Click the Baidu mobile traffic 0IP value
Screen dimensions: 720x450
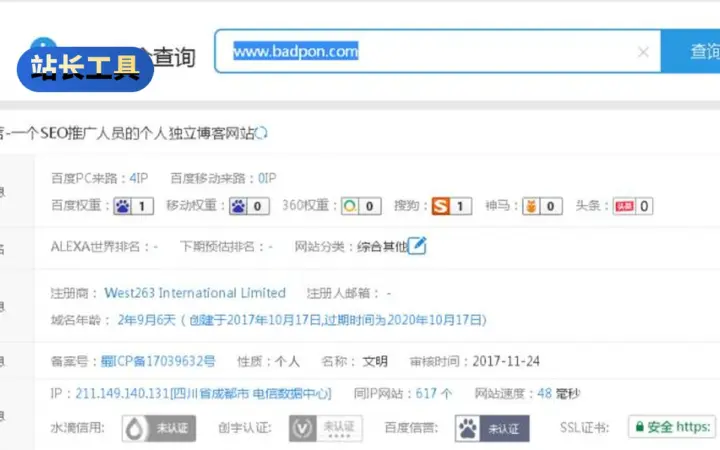click(267, 178)
